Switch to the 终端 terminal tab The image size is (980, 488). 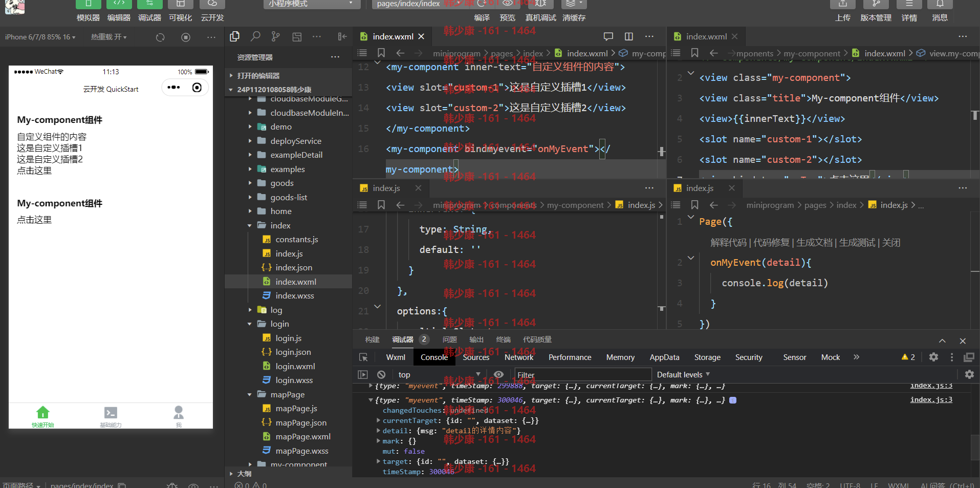click(504, 340)
